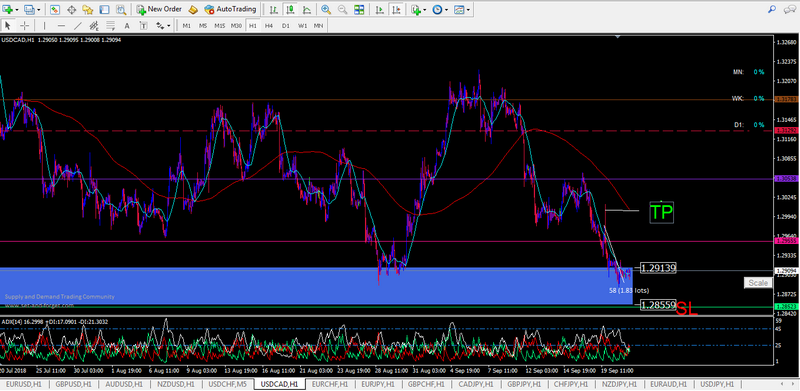Click the zoom out magnifier icon
800x391 pixels.
[x=342, y=9]
